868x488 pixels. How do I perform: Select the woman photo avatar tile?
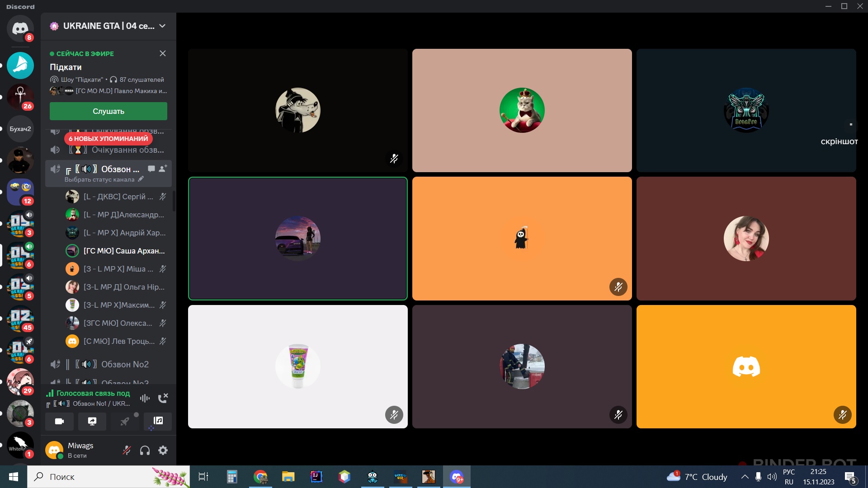pyautogui.click(x=746, y=239)
